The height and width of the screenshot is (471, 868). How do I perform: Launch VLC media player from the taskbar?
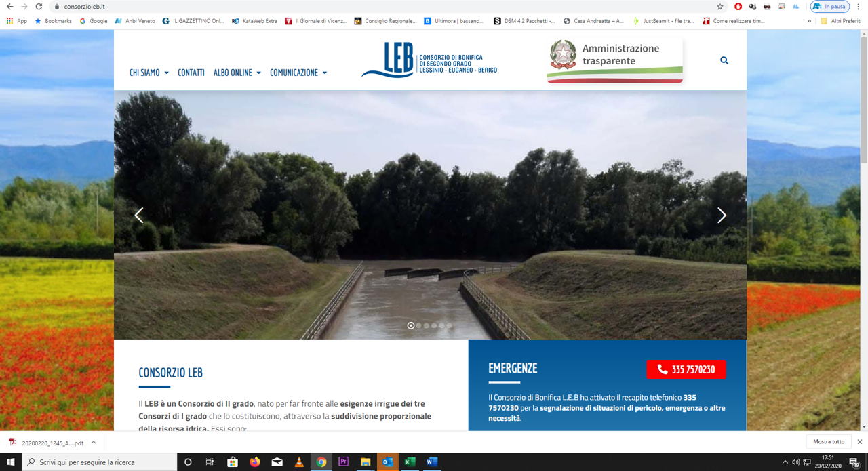pos(299,462)
